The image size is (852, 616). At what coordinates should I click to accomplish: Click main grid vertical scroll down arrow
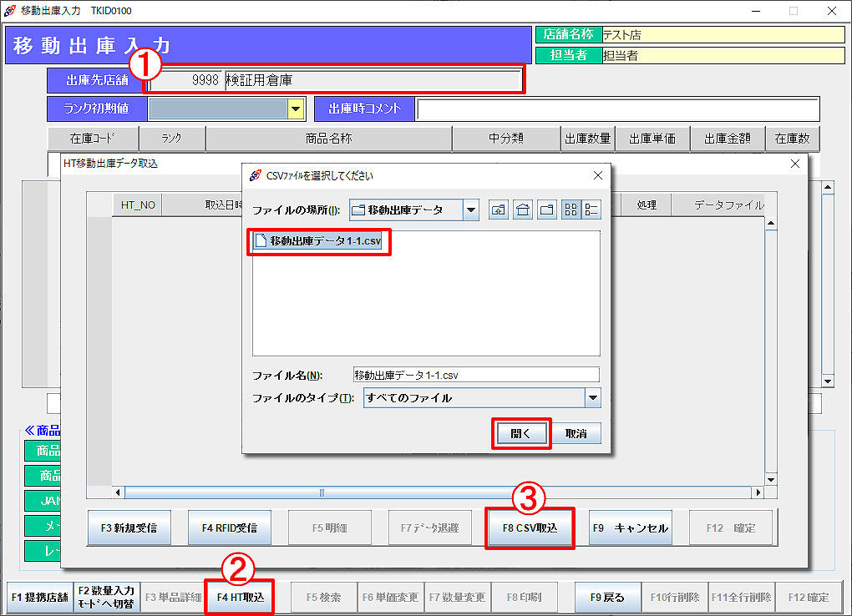828,381
